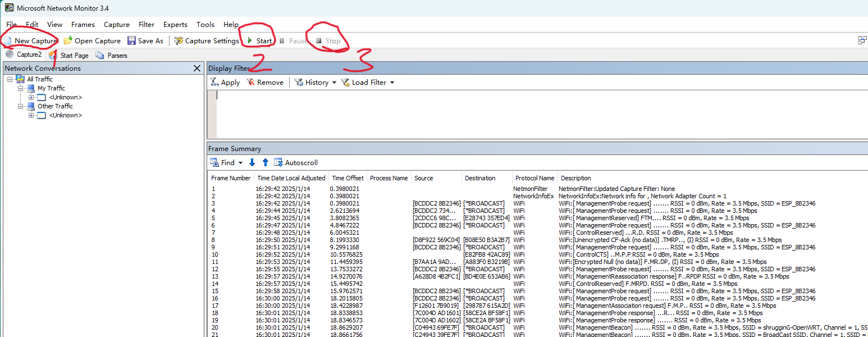Click the Destination column header
This screenshot has width=868, height=337.
point(487,178)
